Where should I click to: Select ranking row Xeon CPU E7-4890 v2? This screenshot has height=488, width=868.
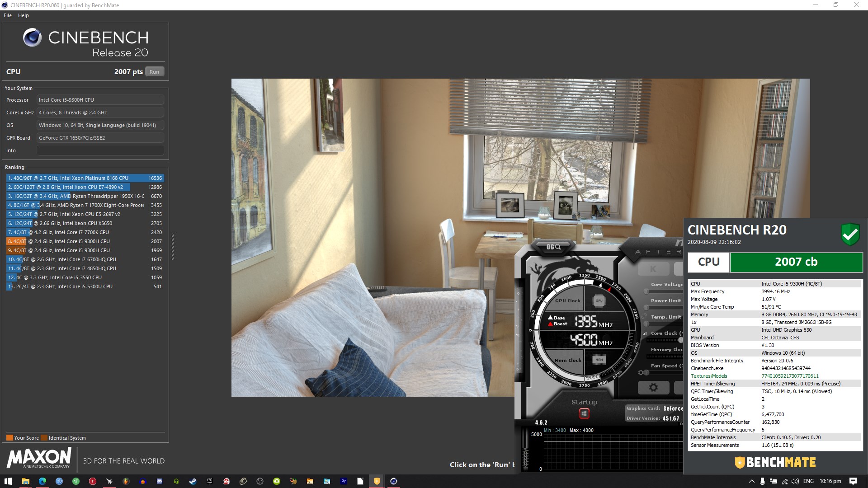tap(85, 187)
